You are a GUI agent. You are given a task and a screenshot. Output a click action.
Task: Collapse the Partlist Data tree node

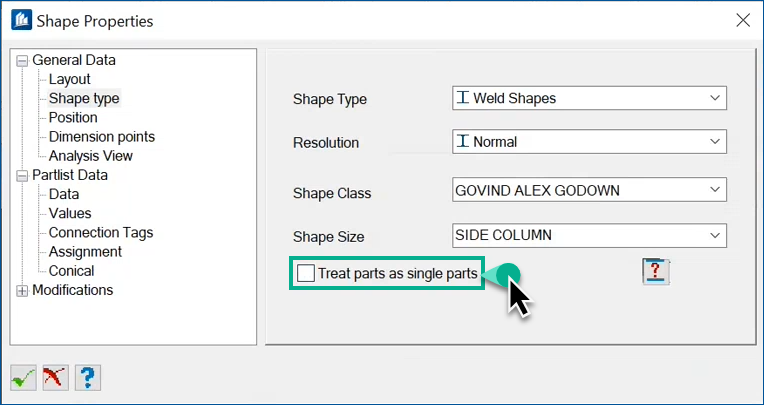(x=22, y=176)
